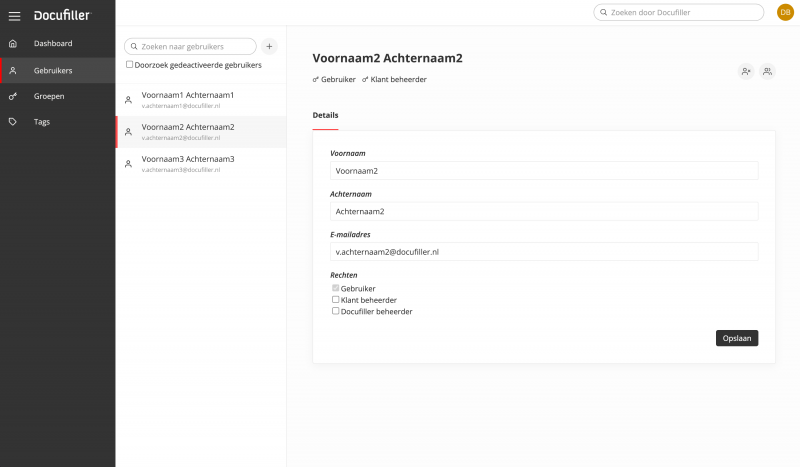Viewport: 800px width, 467px height.
Task: Check the Docufiller beheerder checkbox
Action: pyautogui.click(x=336, y=311)
